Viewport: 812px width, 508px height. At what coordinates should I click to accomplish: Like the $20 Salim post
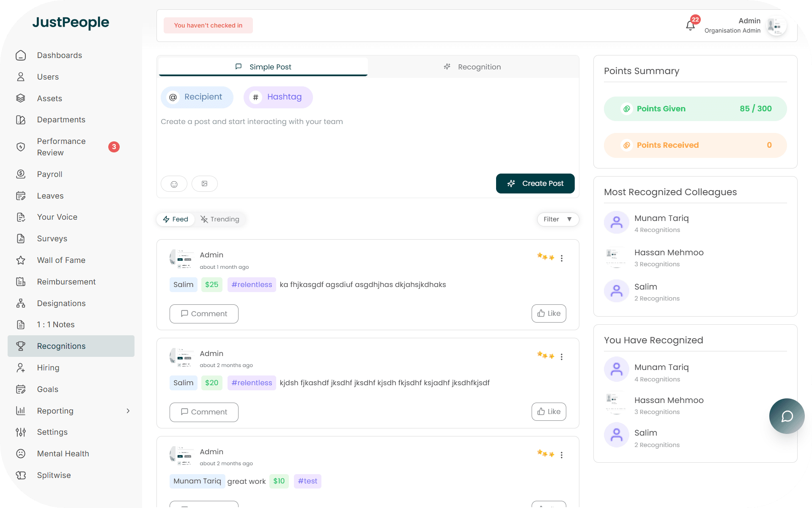(x=549, y=411)
